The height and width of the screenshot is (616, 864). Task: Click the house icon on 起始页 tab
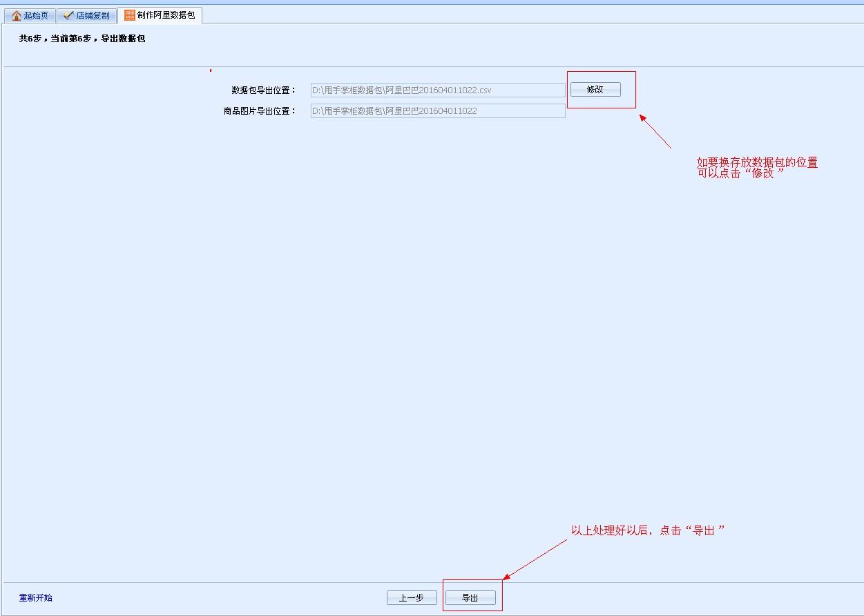[17, 15]
